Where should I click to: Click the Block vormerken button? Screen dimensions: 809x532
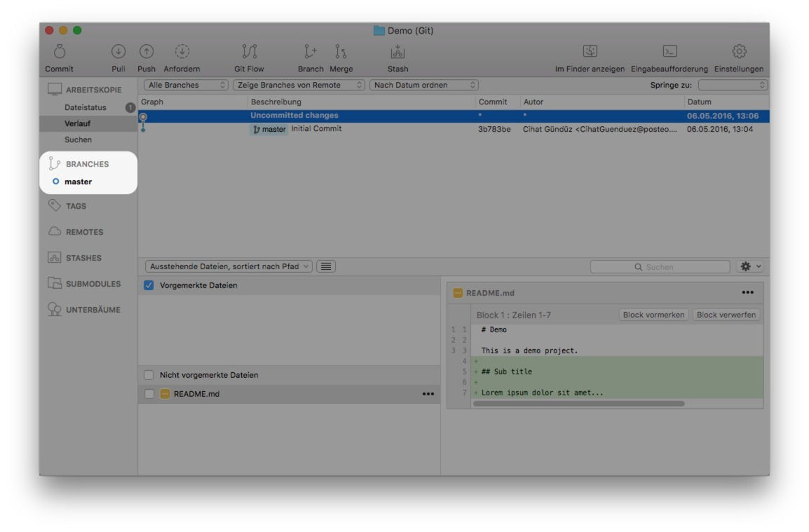tap(653, 315)
